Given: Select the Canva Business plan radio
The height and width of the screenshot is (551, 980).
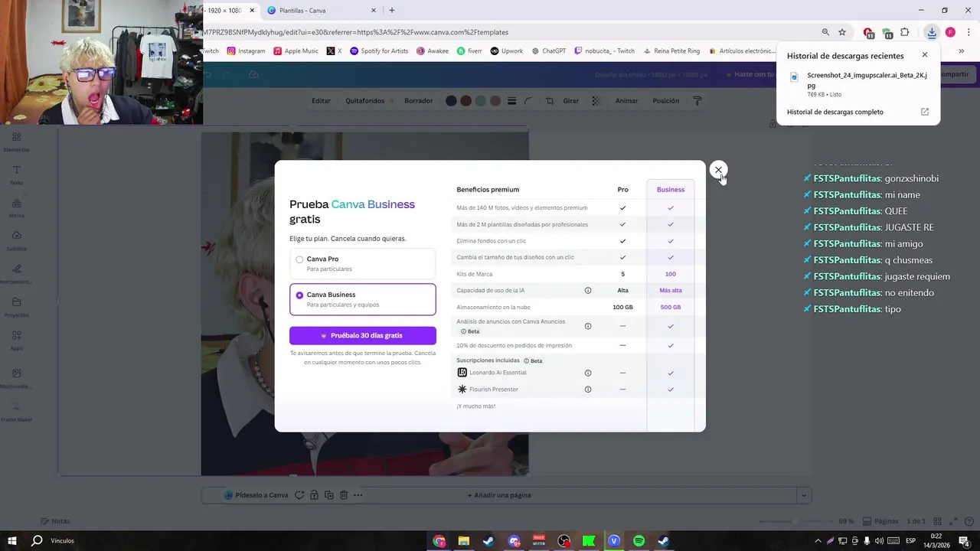Looking at the screenshot, I should point(299,295).
